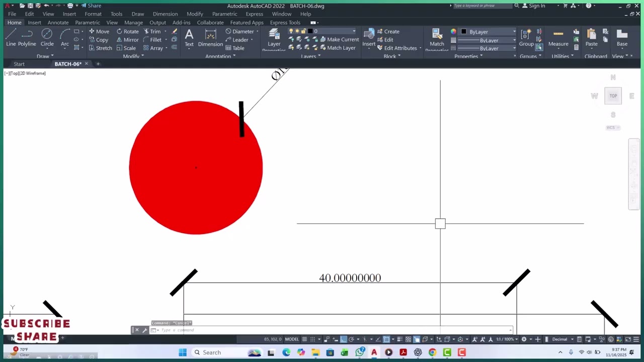Open the Express Tools ribbon tab
The image size is (644, 362).
coord(285,23)
